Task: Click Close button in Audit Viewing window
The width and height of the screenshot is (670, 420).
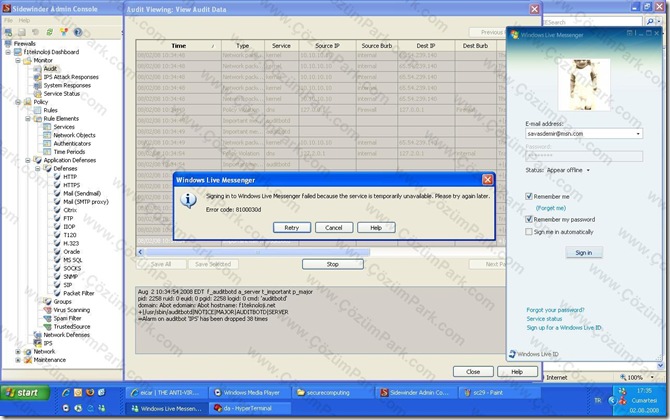Action: pyautogui.click(x=473, y=372)
